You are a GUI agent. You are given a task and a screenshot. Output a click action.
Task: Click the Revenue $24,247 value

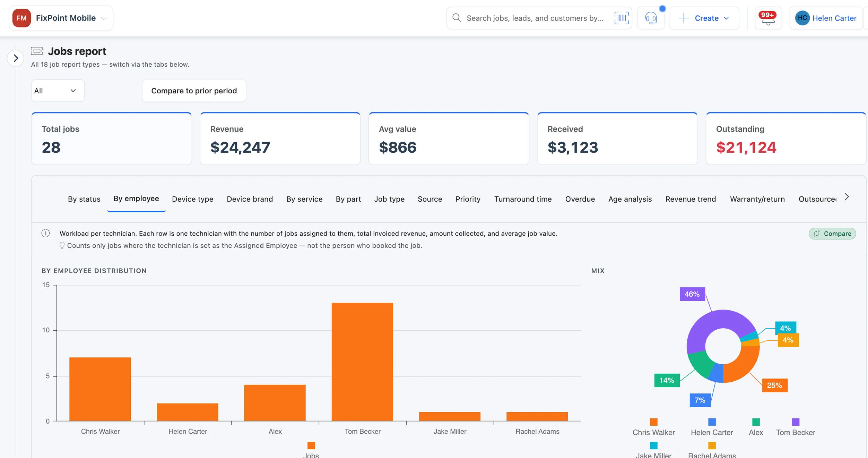[x=240, y=147]
